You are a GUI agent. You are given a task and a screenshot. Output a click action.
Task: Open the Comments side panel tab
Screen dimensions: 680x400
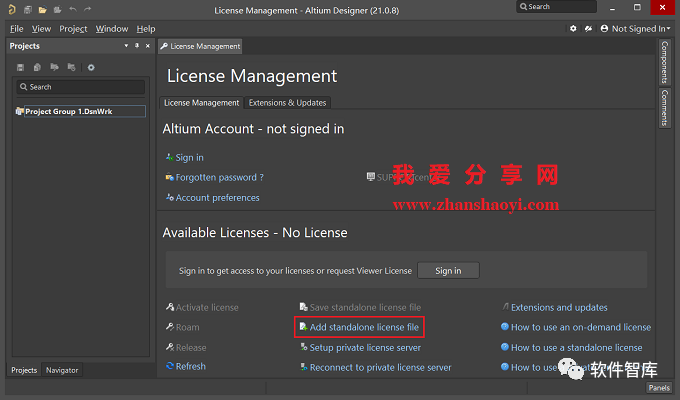click(x=664, y=108)
